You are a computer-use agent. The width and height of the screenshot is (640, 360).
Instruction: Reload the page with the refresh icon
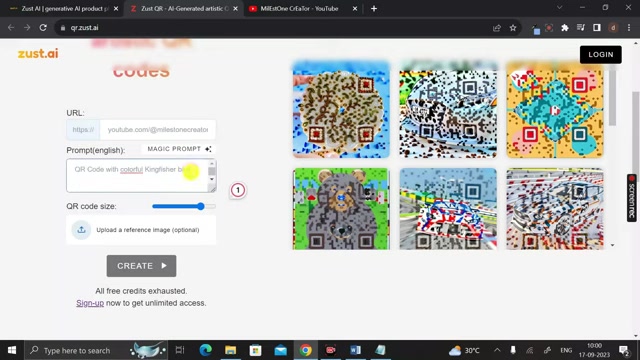(43, 28)
